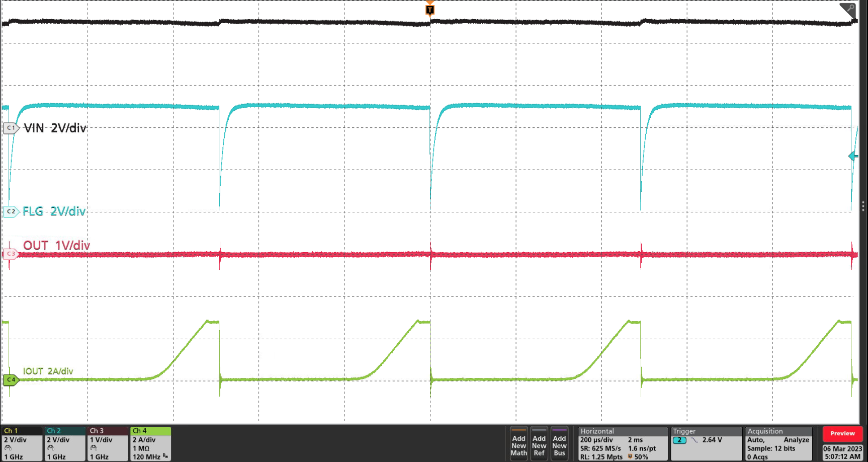Open the Ch 2 channel badge

64,444
